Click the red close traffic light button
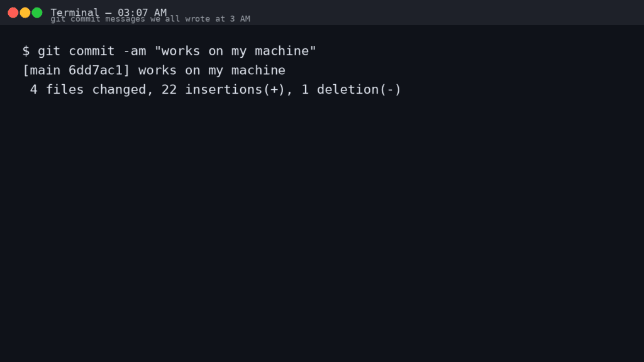 pos(11,12)
